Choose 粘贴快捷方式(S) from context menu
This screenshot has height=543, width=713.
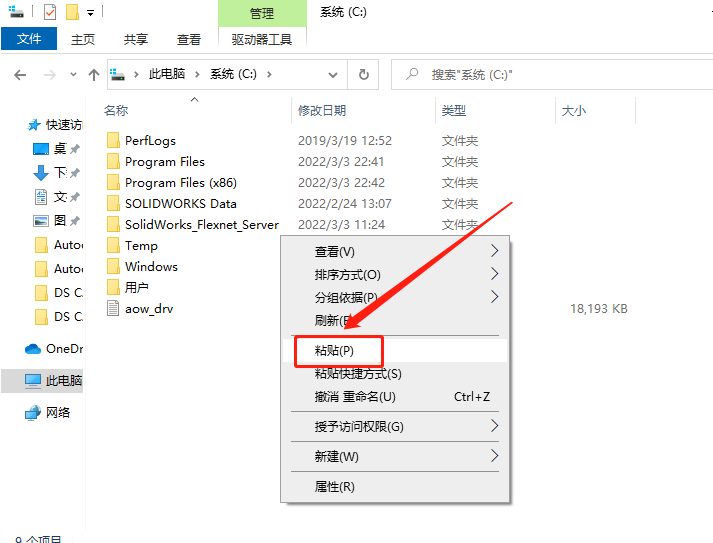[x=395, y=374]
